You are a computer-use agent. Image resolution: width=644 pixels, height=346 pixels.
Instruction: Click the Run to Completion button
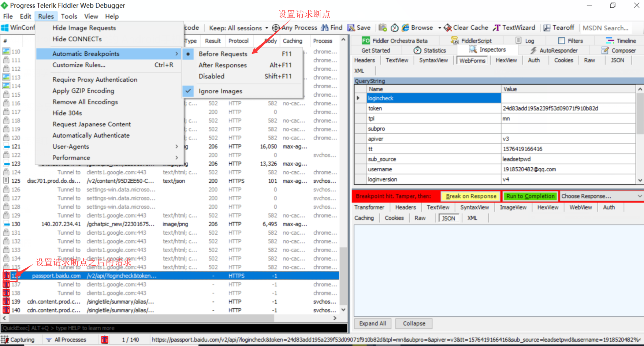tap(530, 196)
